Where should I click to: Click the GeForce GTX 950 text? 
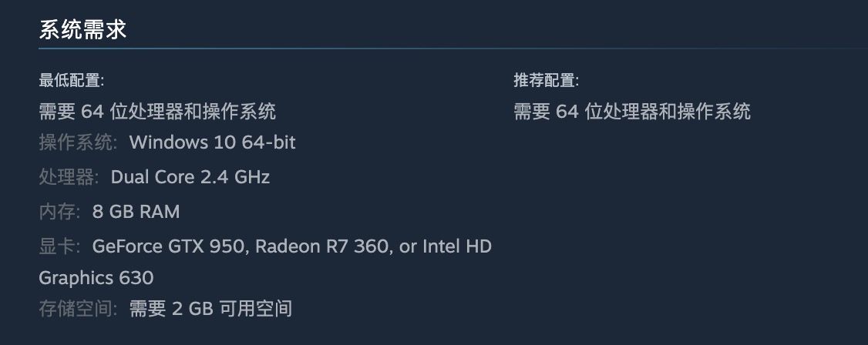point(168,246)
